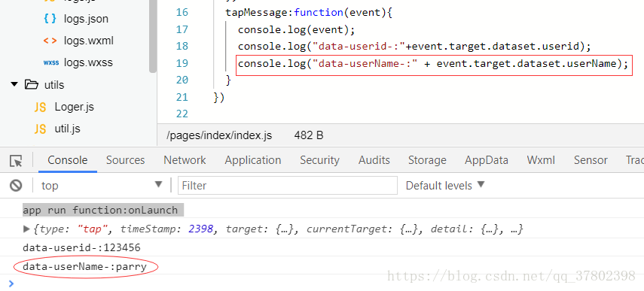
Task: Expand the logged tap event object
Action: tap(26, 229)
